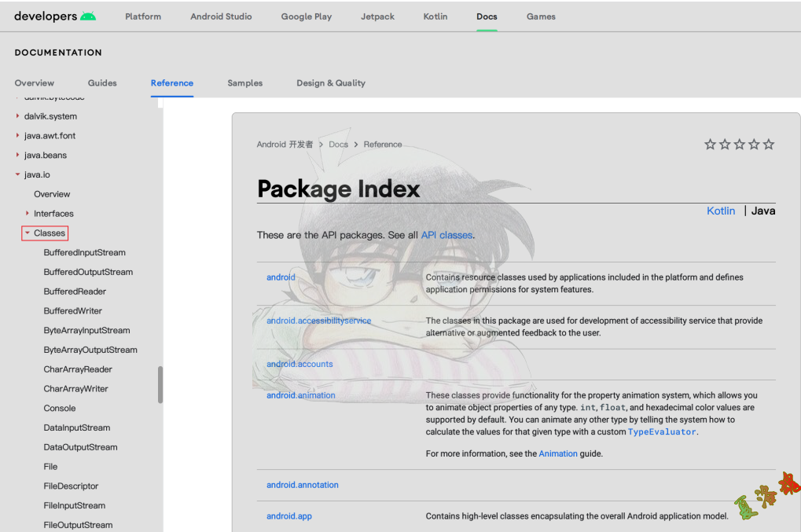Image resolution: width=801 pixels, height=532 pixels.
Task: Click the Android developers logo
Action: [x=54, y=17]
